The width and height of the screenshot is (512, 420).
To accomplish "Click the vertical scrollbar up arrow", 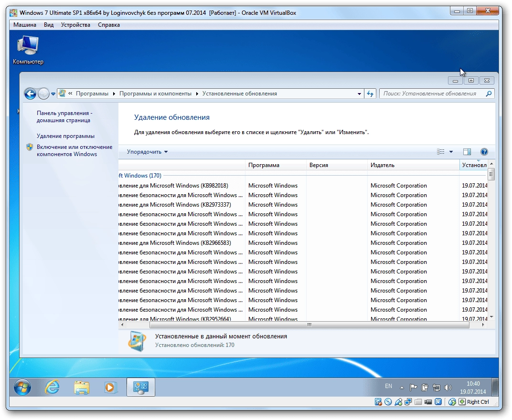I will point(491,164).
